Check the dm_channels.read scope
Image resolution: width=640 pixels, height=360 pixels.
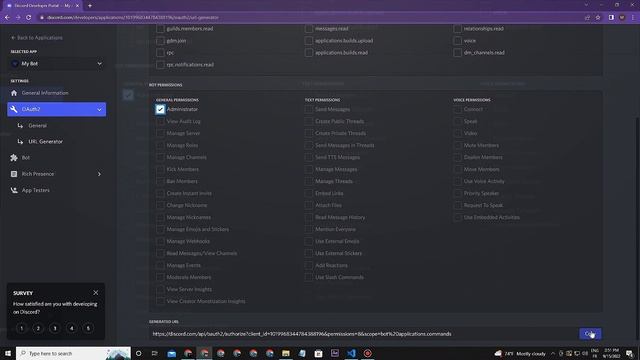coord(458,53)
